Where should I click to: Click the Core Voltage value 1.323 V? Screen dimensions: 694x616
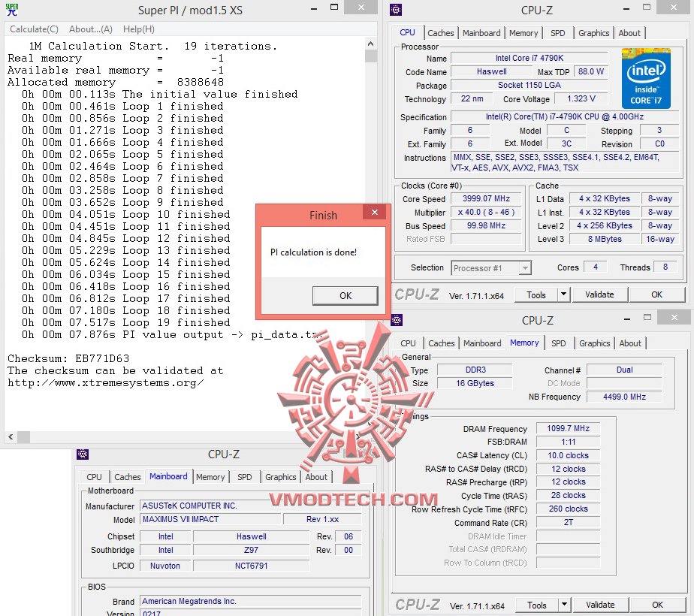tap(581, 98)
